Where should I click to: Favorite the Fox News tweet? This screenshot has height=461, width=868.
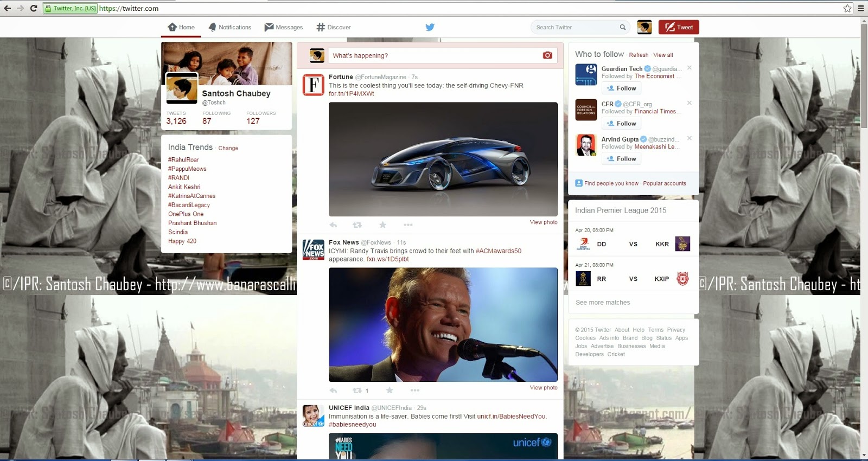tap(389, 390)
